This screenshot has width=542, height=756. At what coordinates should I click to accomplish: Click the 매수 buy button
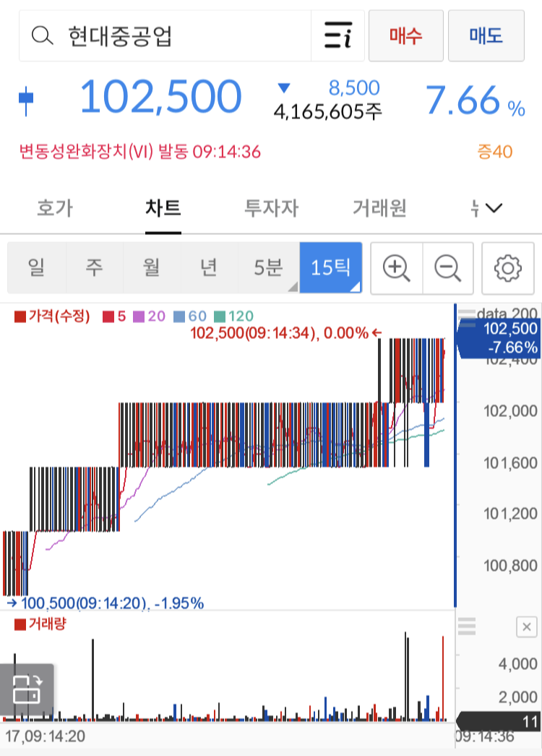coord(406,35)
